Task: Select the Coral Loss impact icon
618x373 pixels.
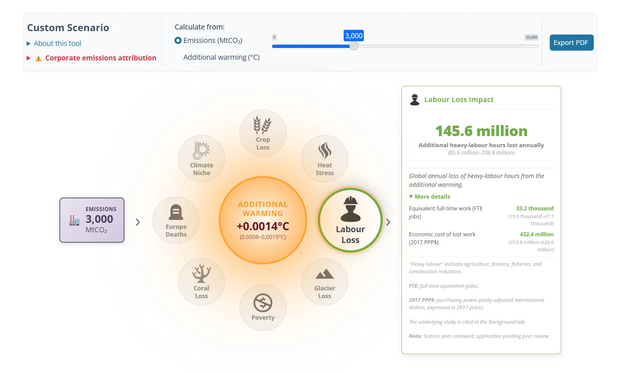Action: pyautogui.click(x=201, y=282)
